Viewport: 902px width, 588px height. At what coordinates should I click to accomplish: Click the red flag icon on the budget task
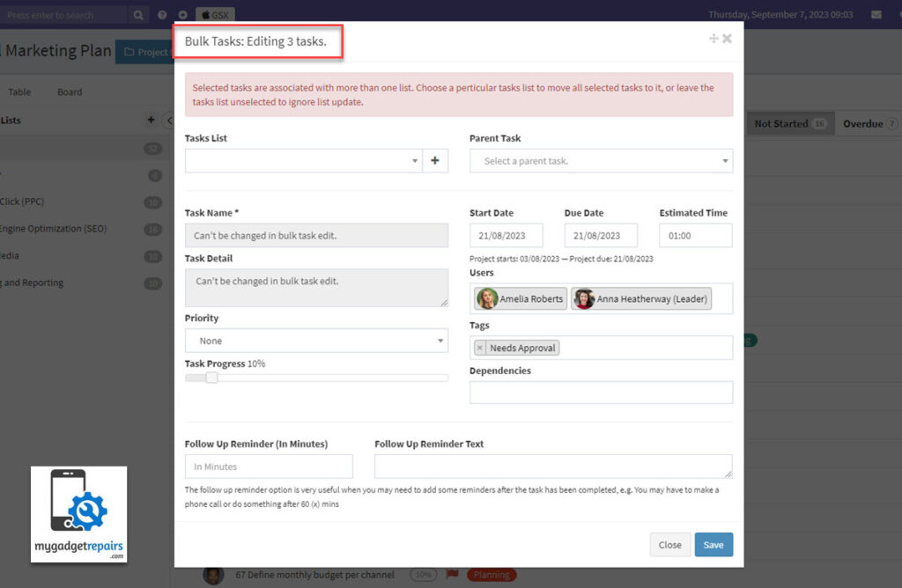coord(452,575)
